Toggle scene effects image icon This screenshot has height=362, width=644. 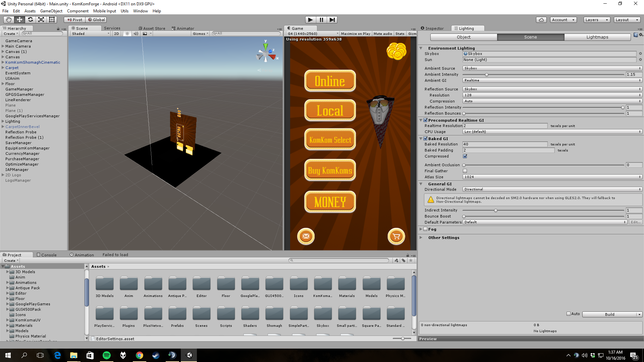(145, 34)
